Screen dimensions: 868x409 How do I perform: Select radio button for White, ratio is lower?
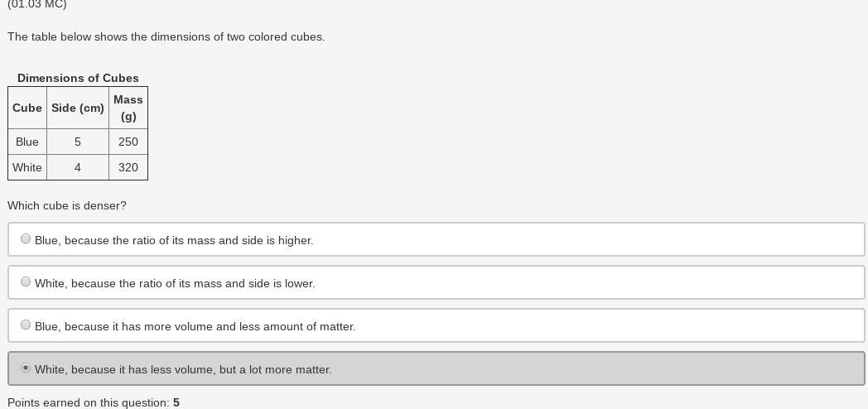26,282
